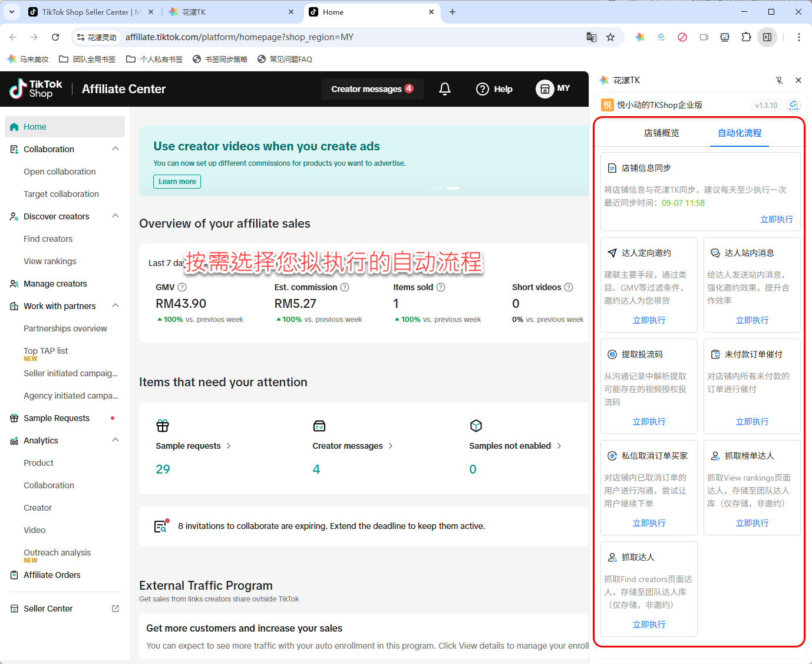Click the MY shop region icon
The image size is (812, 664).
[545, 88]
